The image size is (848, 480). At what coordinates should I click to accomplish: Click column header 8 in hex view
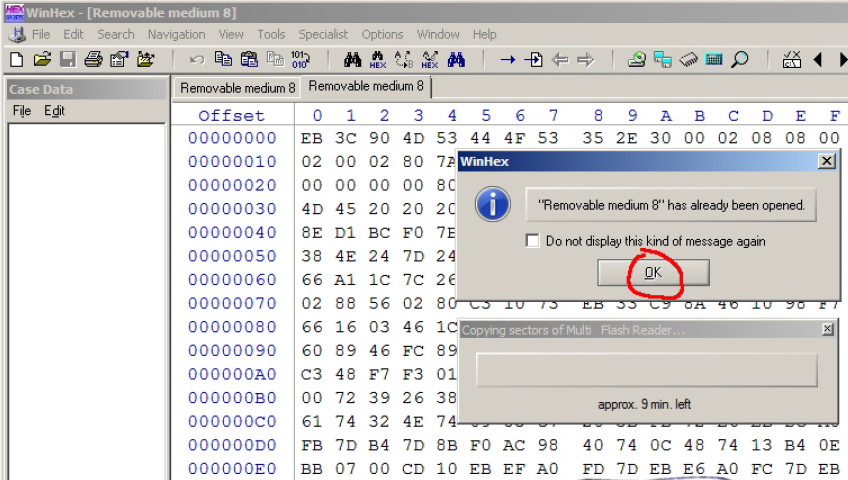598,116
